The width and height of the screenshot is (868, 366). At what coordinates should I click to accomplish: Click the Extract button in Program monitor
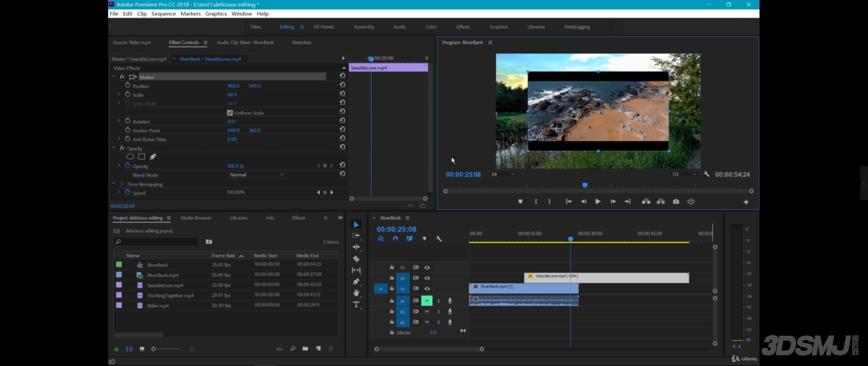click(661, 202)
